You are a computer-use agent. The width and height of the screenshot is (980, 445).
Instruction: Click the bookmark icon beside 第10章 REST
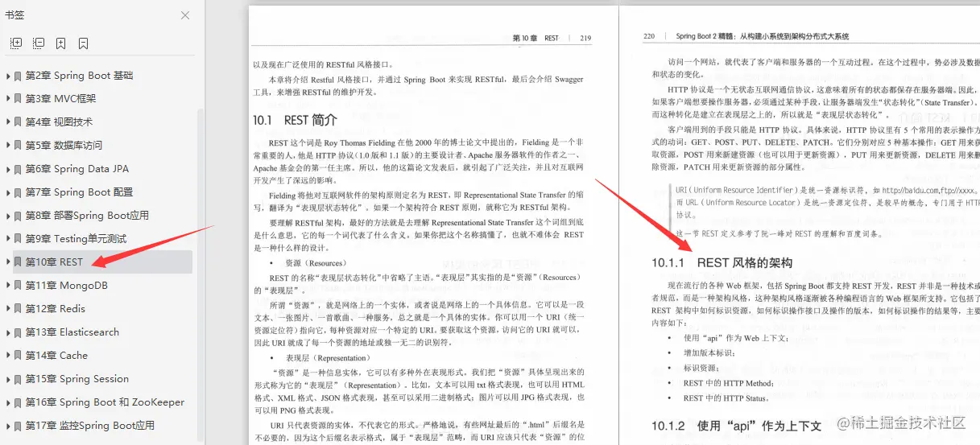(x=18, y=262)
